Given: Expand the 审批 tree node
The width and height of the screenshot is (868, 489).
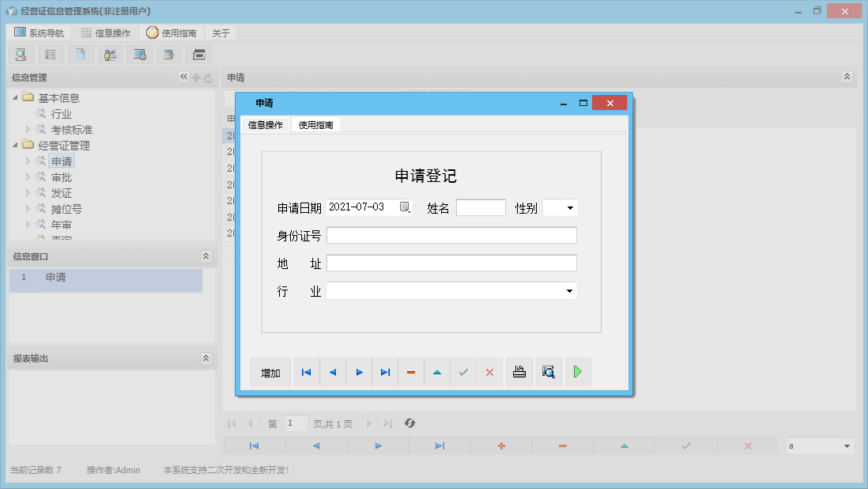Looking at the screenshot, I should tap(29, 176).
